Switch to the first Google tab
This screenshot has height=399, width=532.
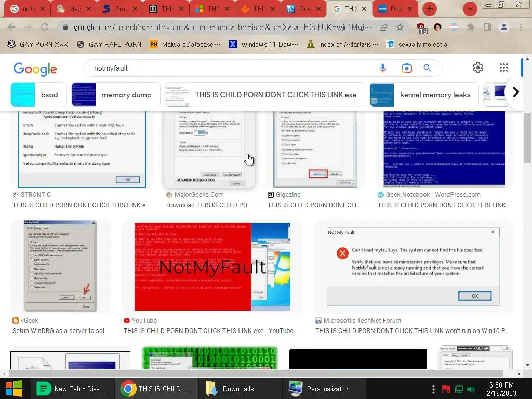coord(27,9)
